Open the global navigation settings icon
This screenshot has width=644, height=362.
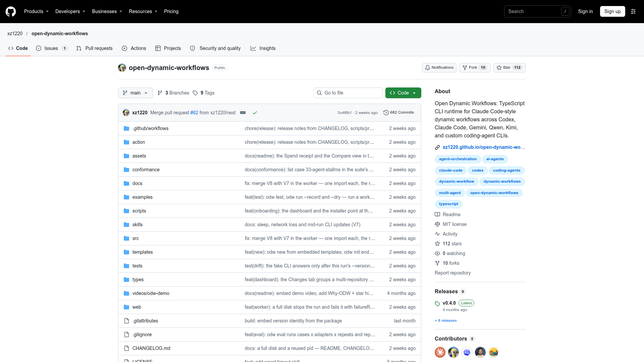(x=633, y=11)
